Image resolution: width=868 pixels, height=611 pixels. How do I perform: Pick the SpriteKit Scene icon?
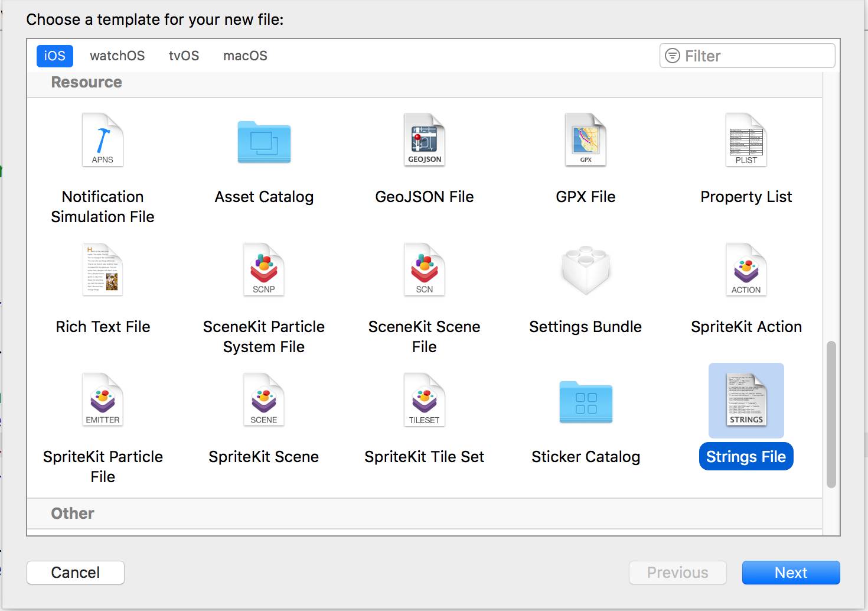[x=264, y=400]
